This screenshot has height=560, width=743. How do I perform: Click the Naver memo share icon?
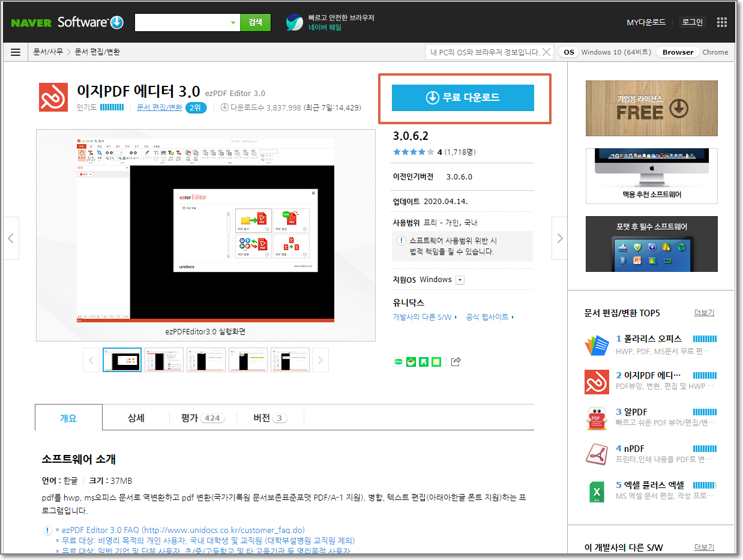coord(436,361)
